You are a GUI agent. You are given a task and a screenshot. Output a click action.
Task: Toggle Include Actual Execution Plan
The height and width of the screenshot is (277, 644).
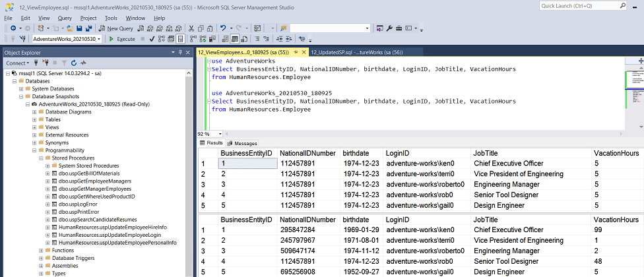(x=193, y=39)
